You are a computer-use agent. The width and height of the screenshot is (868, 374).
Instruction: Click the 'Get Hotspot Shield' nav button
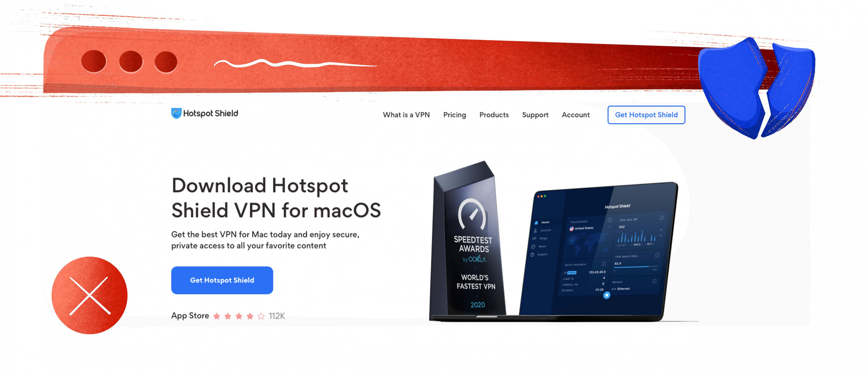click(x=646, y=115)
